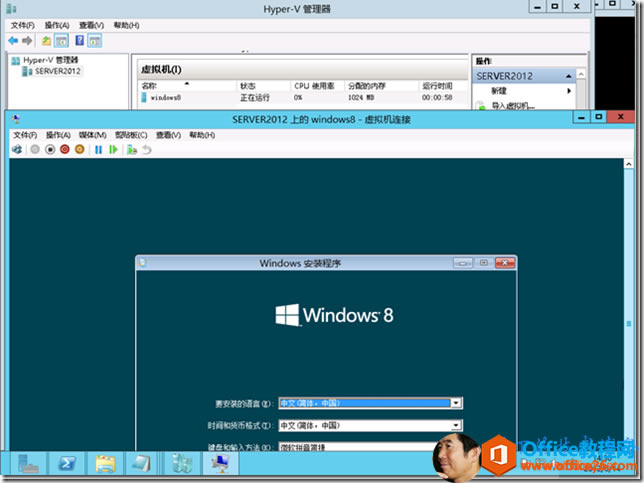Screen dimensions: 644x483
Task: Sort by 名称 column header
Action: (188, 86)
